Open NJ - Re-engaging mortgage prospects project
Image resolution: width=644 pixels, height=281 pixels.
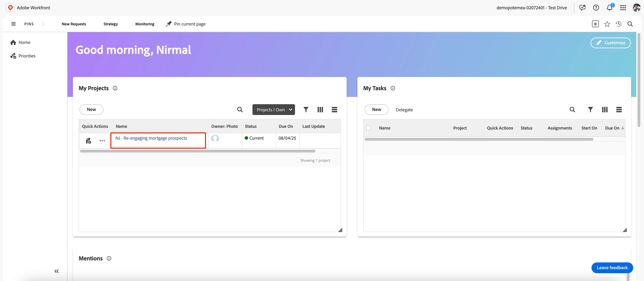click(x=151, y=138)
